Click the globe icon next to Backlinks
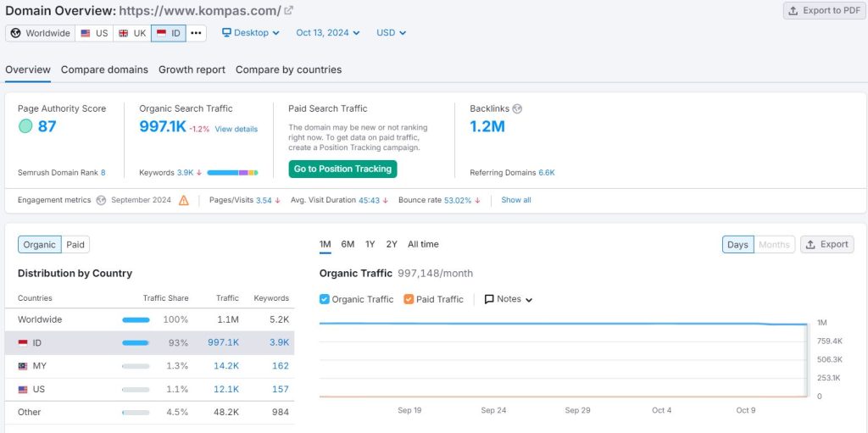Screen dimensions: 868x433 (517, 108)
